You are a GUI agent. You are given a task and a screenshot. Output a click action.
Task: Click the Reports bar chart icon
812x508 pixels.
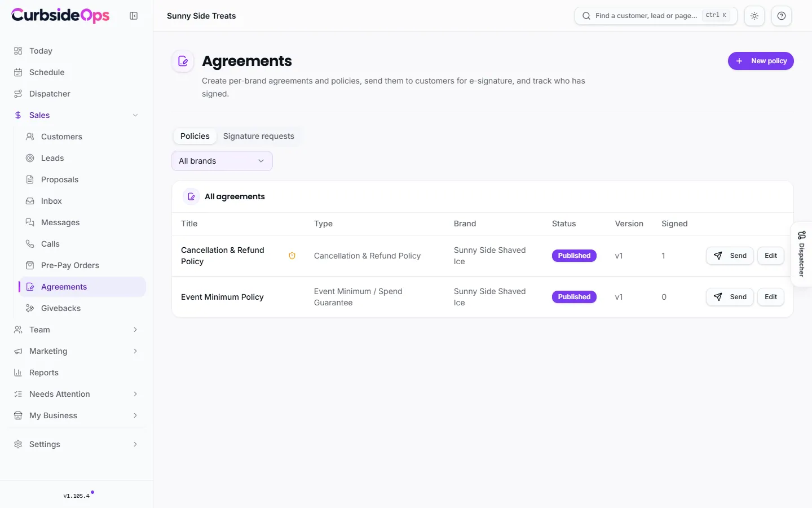[18, 373]
